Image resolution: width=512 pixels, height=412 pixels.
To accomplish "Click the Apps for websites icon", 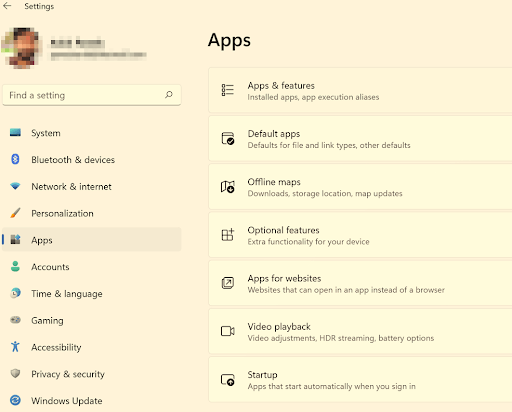I will [x=228, y=283].
